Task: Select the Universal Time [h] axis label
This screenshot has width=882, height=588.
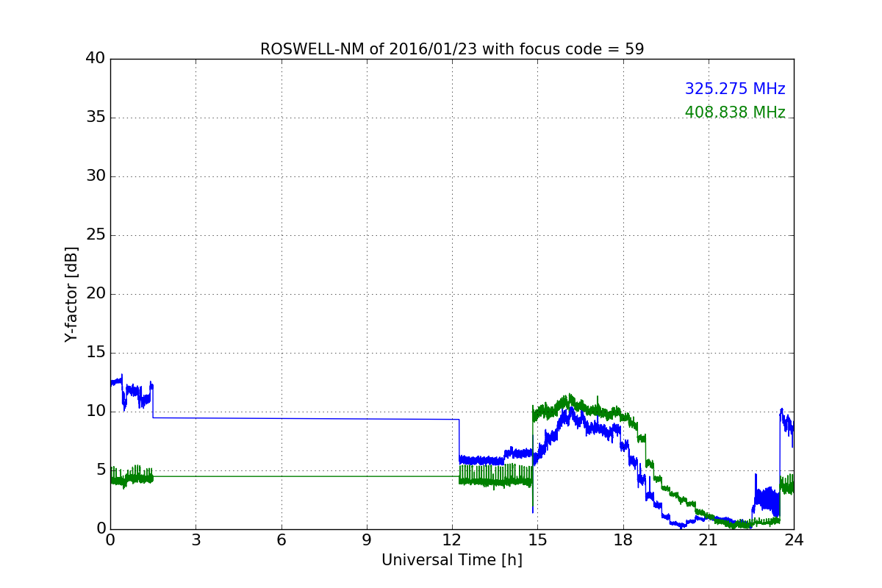Action: 452,560
